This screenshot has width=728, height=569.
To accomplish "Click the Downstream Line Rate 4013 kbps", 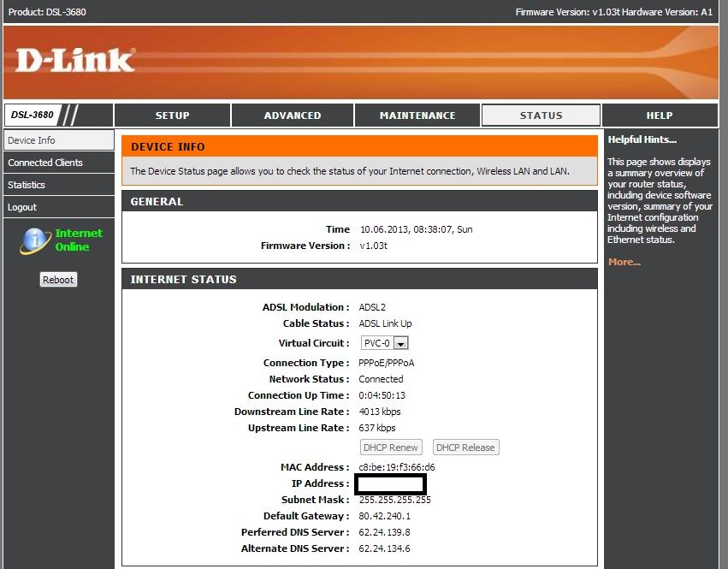I will (380, 412).
